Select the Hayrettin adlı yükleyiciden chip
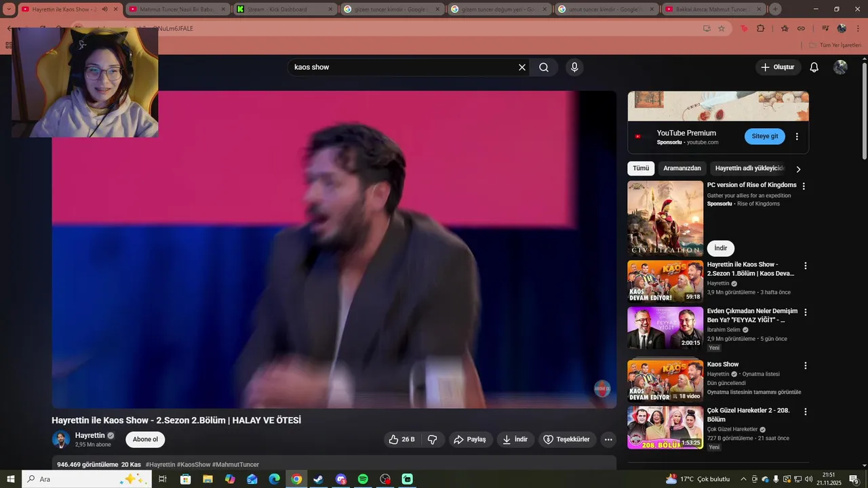Image resolution: width=868 pixels, height=488 pixels. (749, 169)
